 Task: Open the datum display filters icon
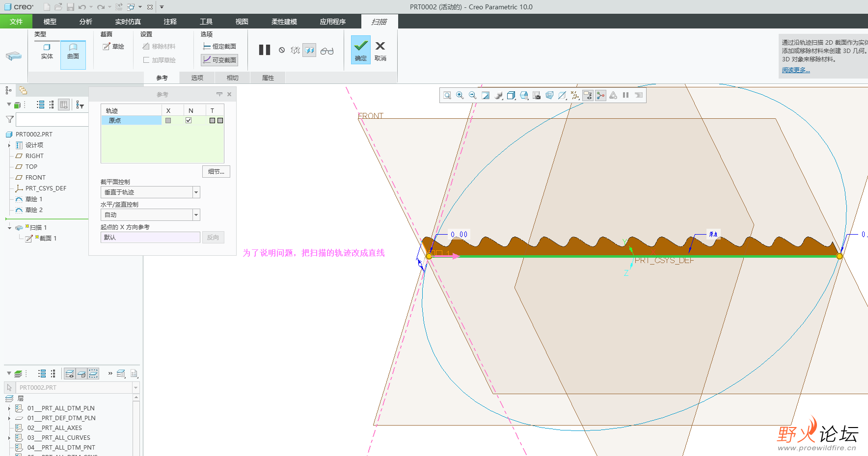(x=575, y=95)
